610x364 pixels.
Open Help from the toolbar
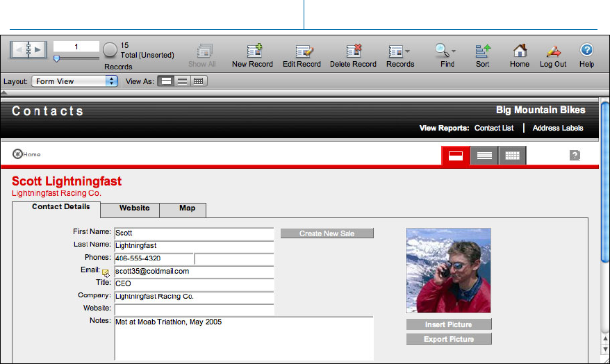pyautogui.click(x=586, y=56)
